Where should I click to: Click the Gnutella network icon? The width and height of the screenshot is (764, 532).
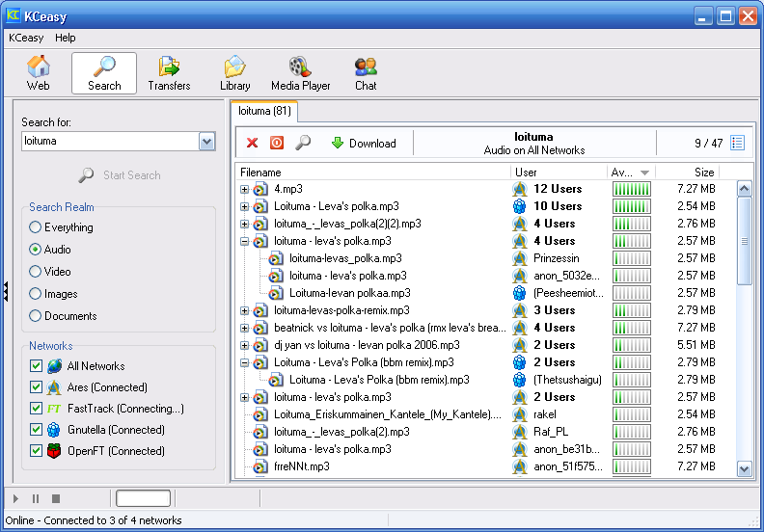(x=54, y=430)
